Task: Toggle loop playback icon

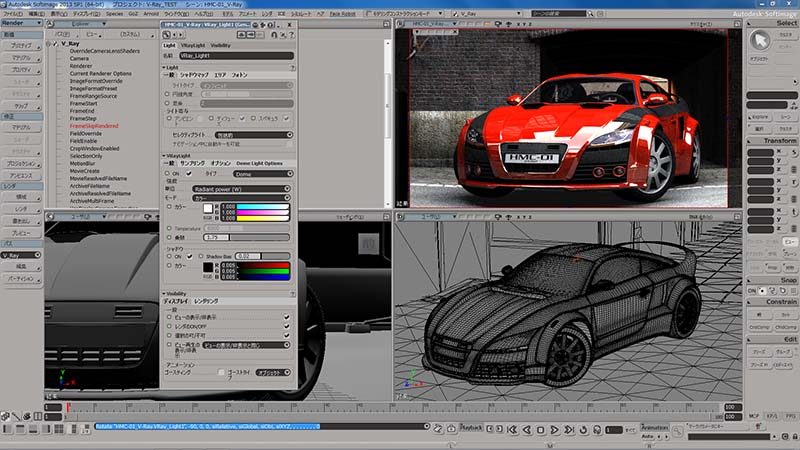Action: tap(583, 430)
